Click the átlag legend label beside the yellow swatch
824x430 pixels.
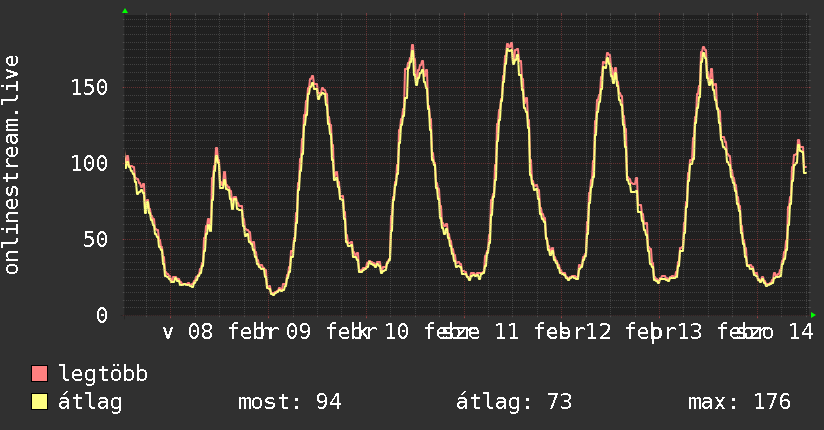[x=90, y=402]
